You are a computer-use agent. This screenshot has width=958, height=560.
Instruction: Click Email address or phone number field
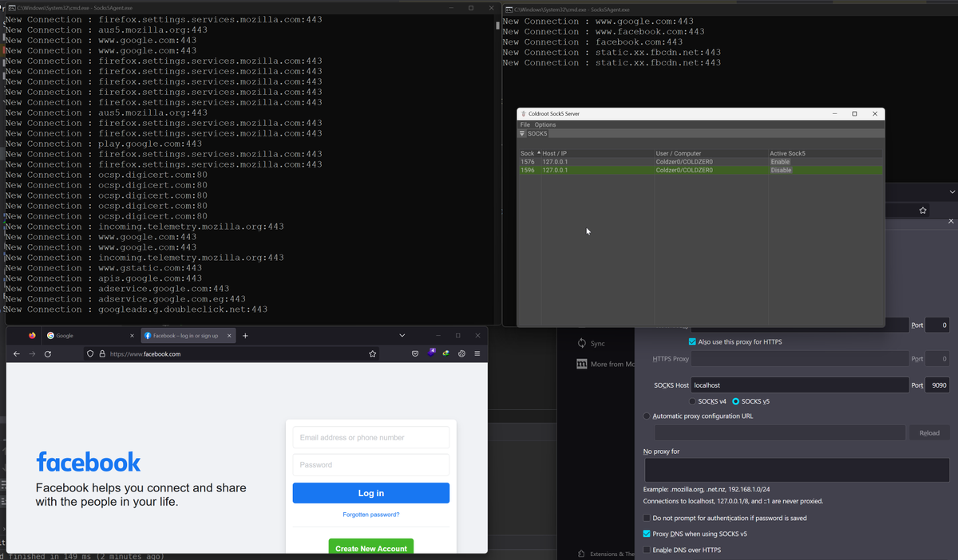[x=371, y=437]
